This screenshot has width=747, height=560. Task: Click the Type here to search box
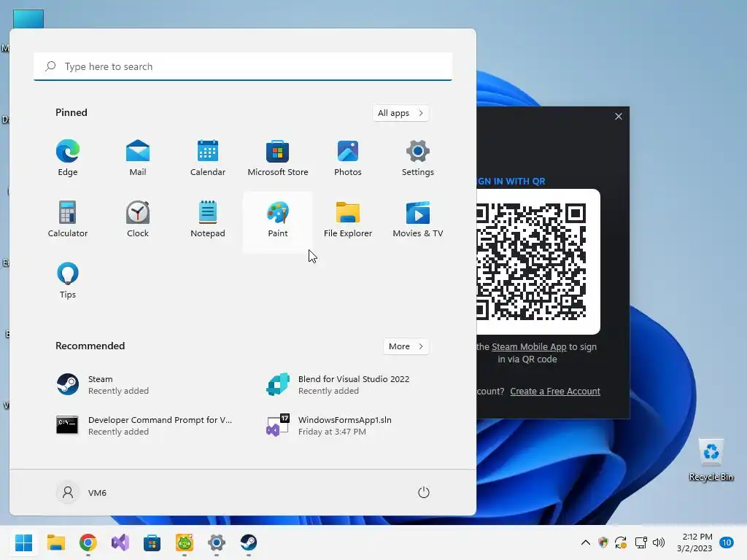(x=243, y=66)
